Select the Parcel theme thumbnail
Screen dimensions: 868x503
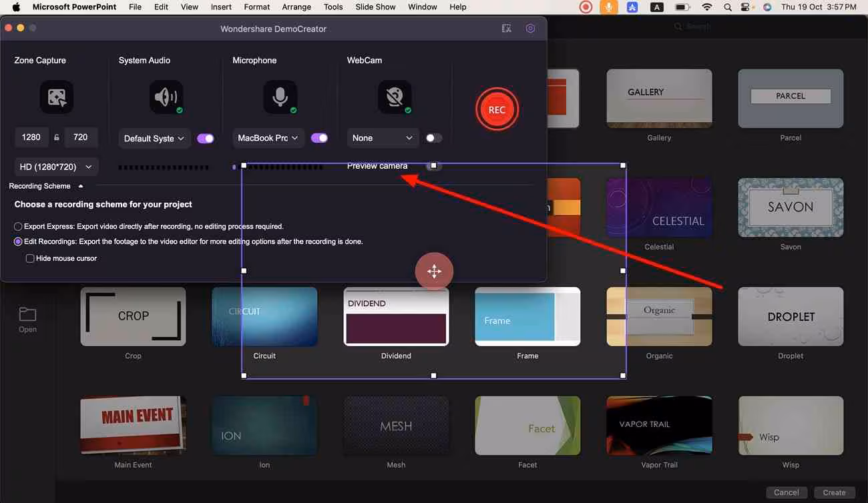tap(791, 98)
